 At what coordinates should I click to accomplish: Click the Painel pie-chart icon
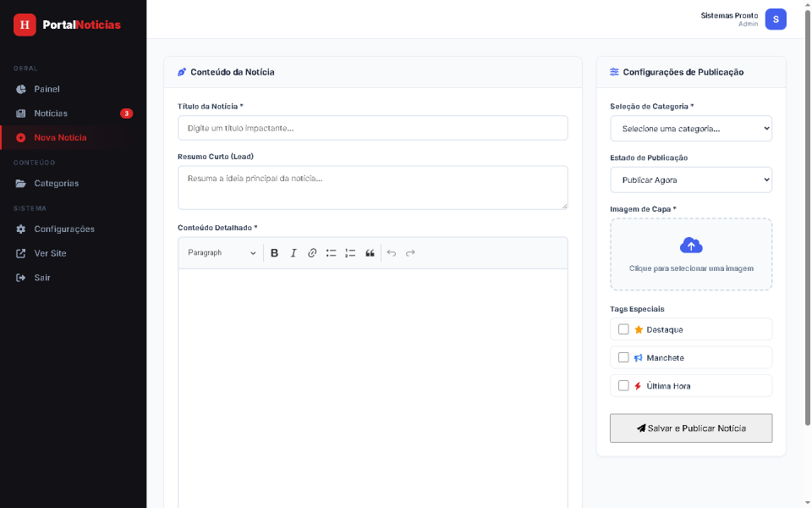pyautogui.click(x=20, y=89)
